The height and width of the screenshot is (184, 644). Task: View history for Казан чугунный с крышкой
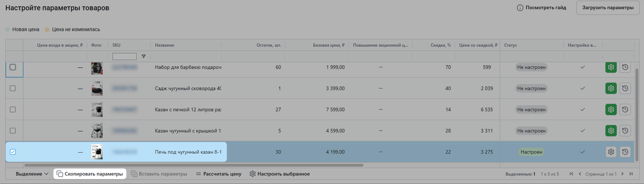(625, 131)
